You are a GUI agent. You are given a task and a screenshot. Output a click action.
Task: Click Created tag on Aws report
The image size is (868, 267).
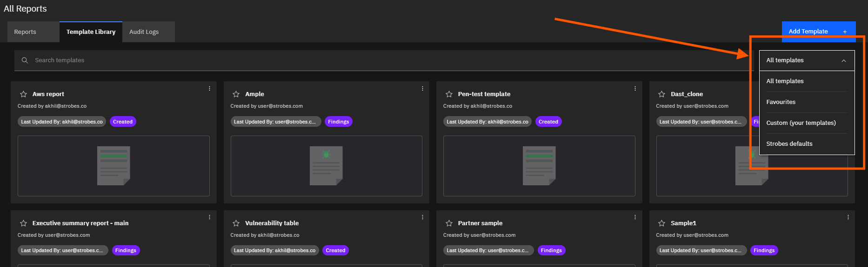tap(123, 122)
